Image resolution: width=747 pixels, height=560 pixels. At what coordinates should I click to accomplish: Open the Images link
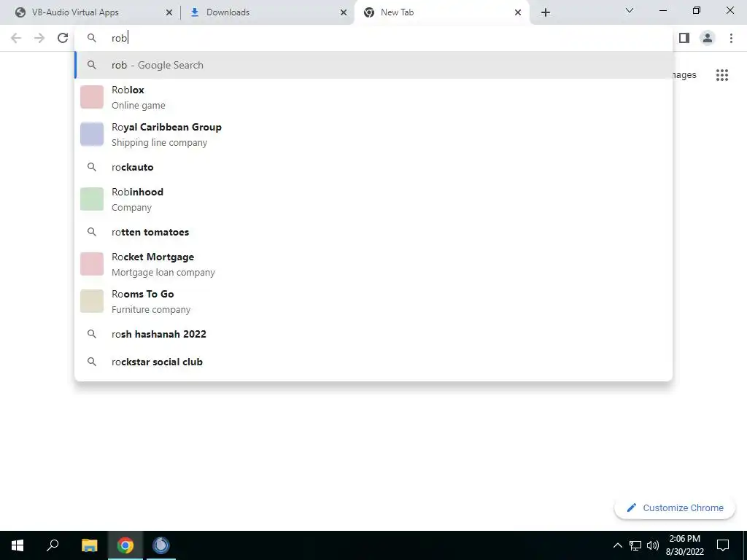(x=684, y=75)
